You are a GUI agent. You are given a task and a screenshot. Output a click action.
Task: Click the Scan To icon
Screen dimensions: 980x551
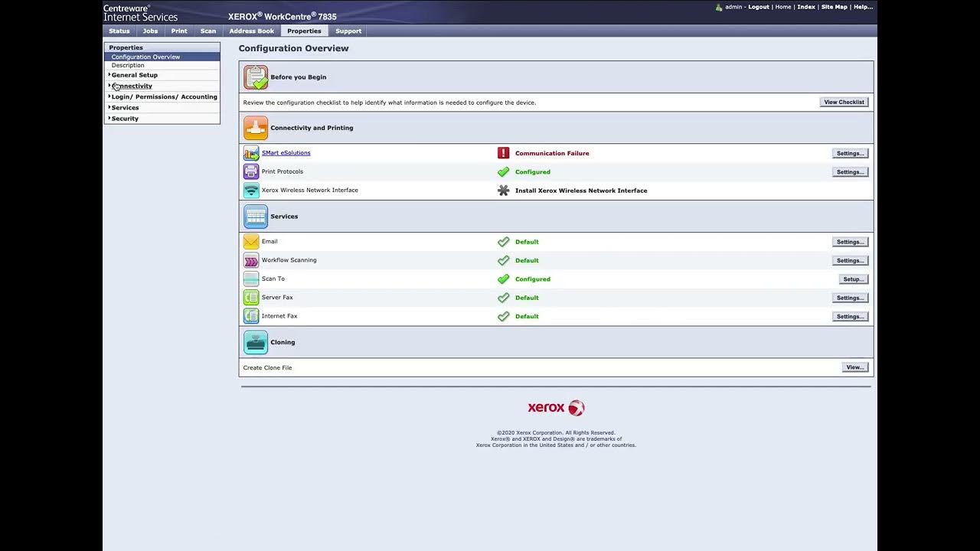point(251,279)
